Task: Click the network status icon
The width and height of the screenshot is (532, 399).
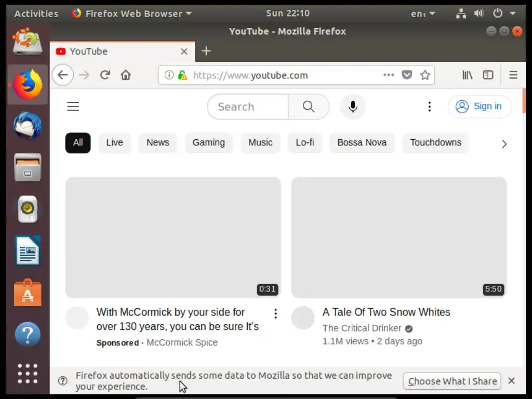Action: click(461, 14)
